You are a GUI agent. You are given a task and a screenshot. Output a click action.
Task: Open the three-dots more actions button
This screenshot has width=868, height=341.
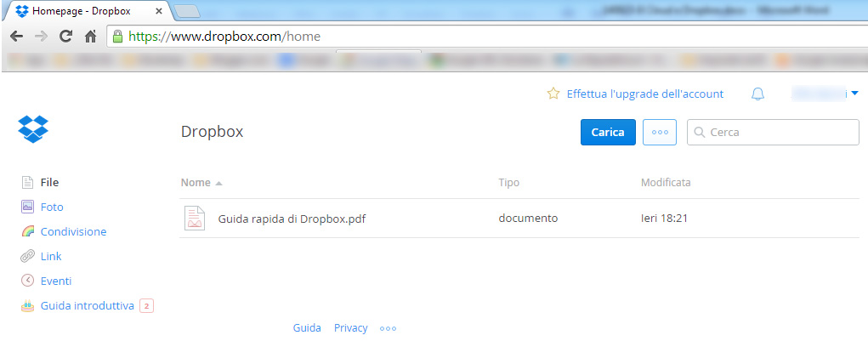660,133
